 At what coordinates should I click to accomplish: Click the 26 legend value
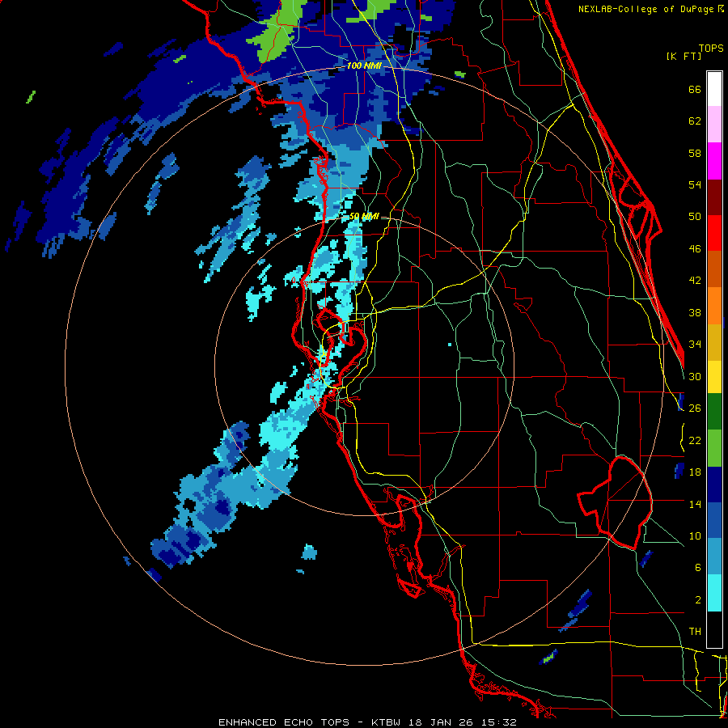695,408
